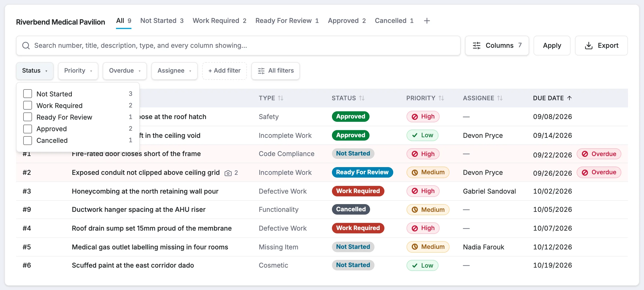Screen dimensions: 644x290
Task: Click the Low priority badge on the ceiling void row
Action: point(422,135)
